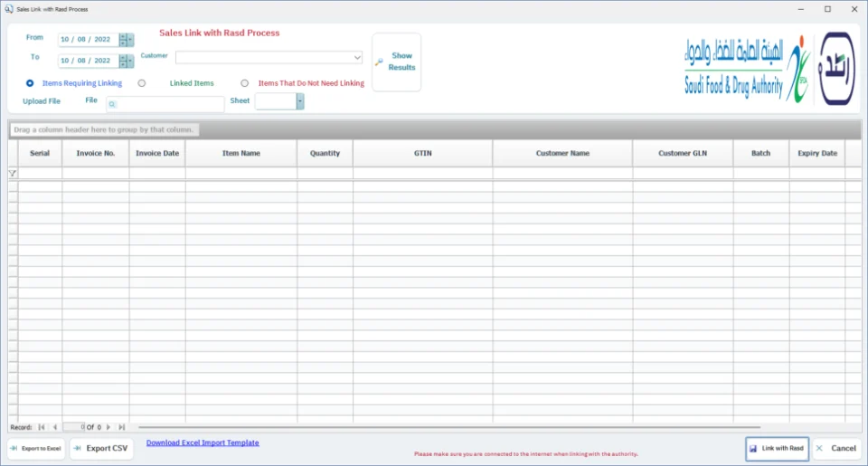The image size is (868, 466).
Task: Click the record number input box
Action: (74, 427)
